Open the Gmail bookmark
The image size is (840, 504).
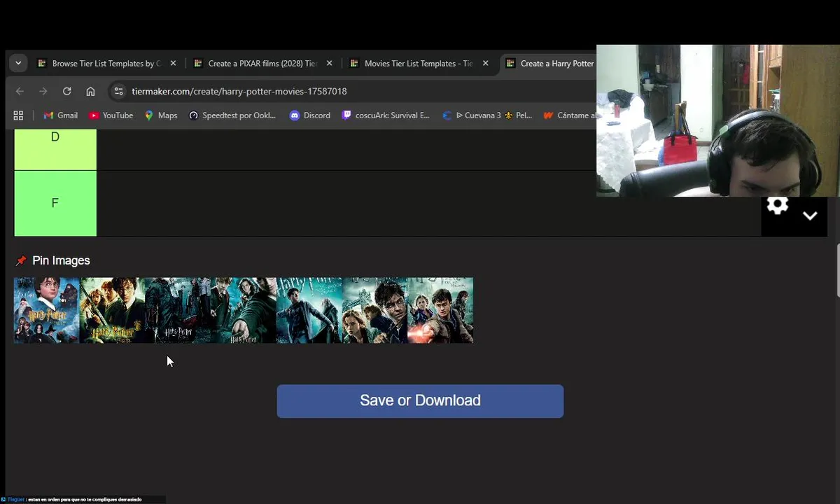60,115
